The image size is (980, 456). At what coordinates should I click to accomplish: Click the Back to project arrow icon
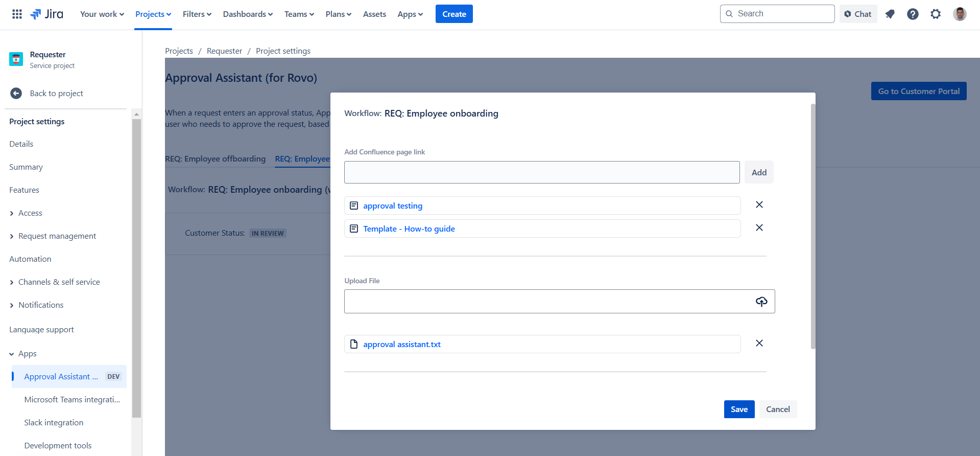(16, 93)
